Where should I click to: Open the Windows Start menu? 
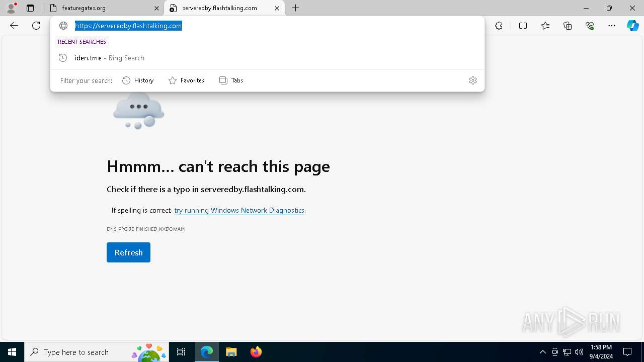[12, 352]
